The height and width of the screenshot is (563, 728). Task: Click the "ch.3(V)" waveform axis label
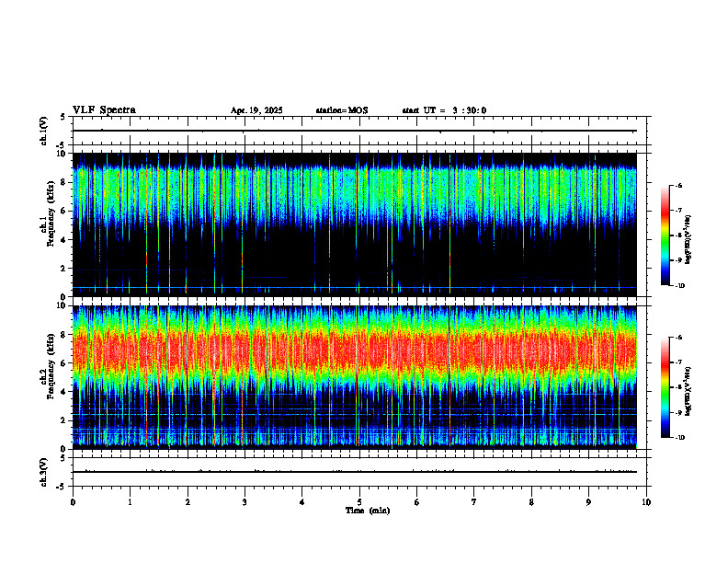click(43, 472)
